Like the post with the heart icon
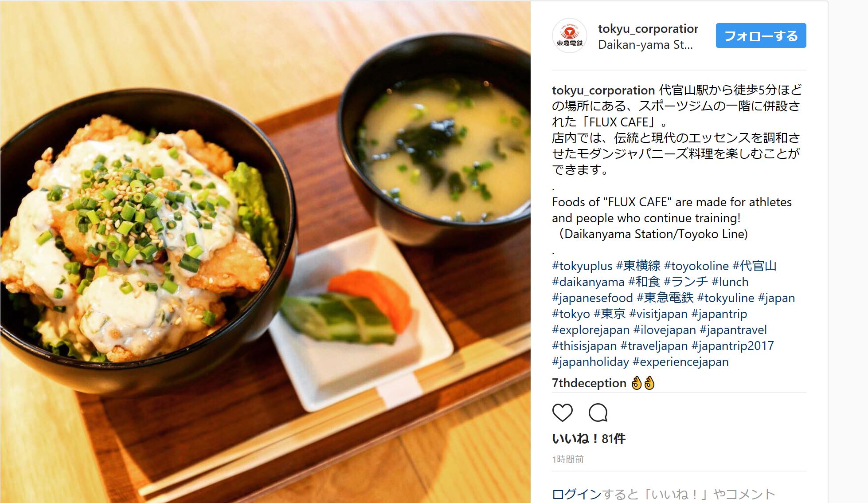 tap(562, 413)
